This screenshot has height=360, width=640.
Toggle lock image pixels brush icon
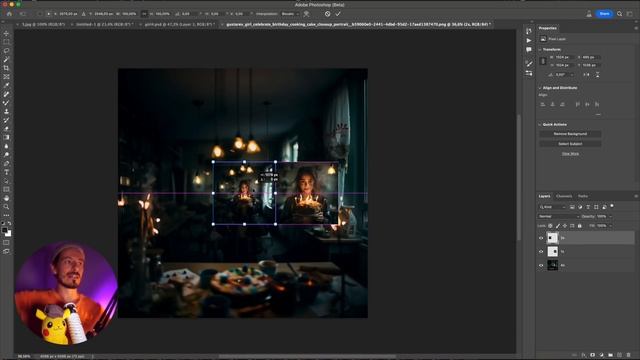point(558,226)
